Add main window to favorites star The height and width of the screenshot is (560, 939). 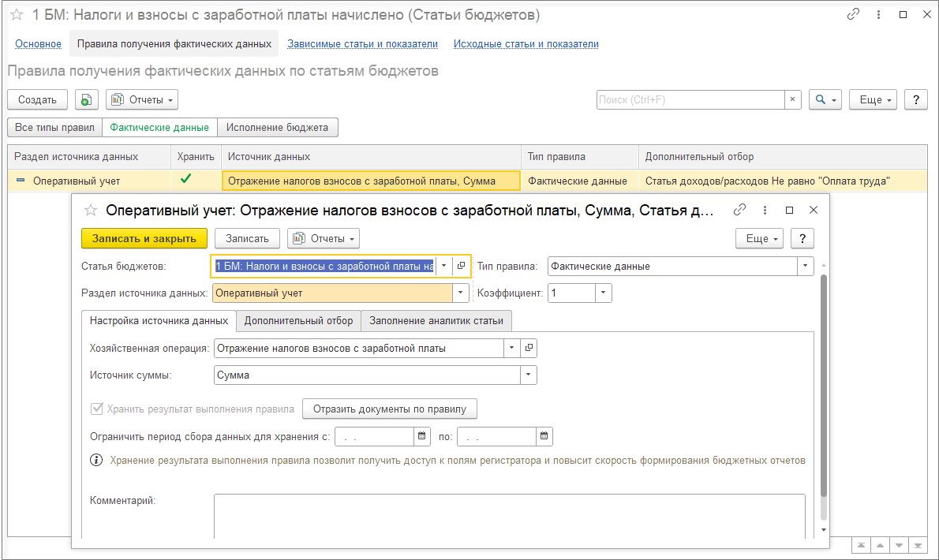[16, 15]
